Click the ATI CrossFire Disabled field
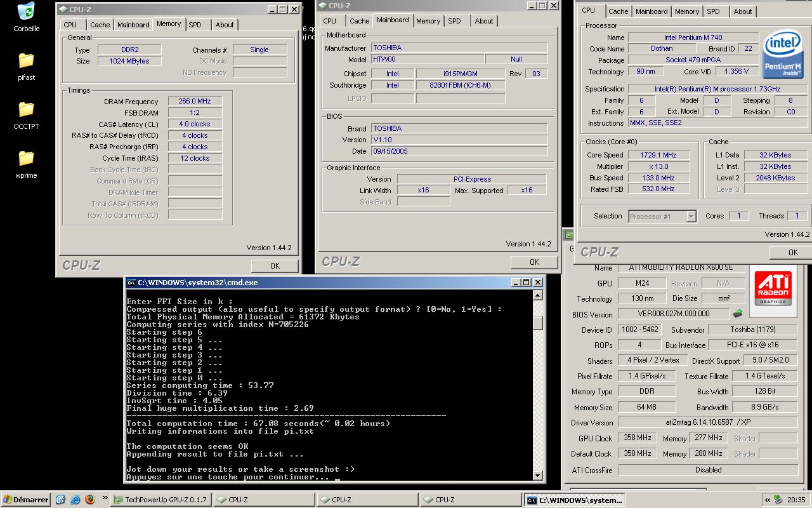Image resolution: width=812 pixels, height=508 pixels. click(x=708, y=470)
